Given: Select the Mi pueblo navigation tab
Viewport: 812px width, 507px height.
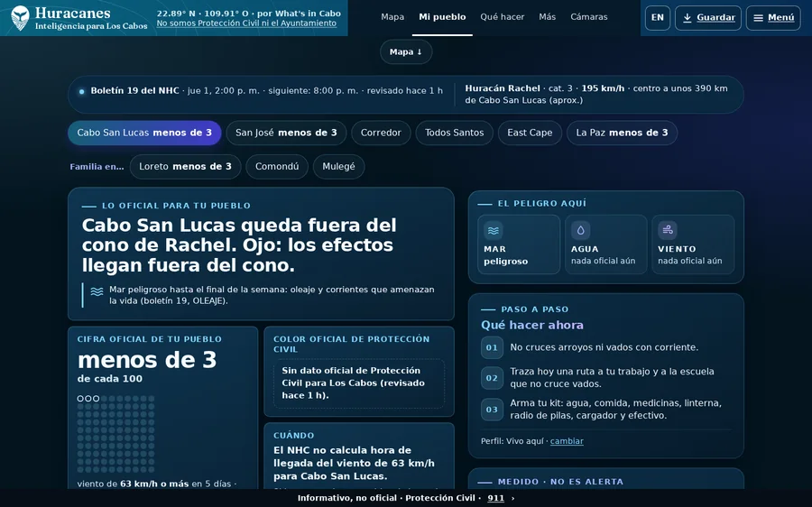Looking at the screenshot, I should 442,17.
